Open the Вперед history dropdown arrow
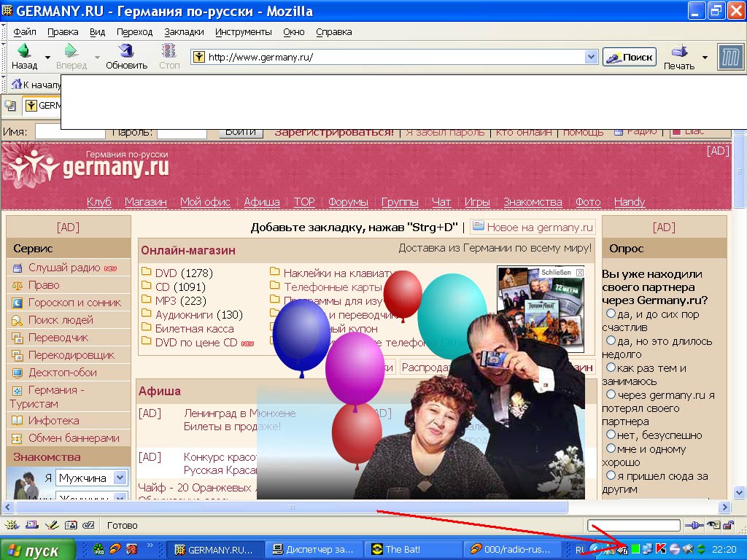Viewport: 747px width, 560px height. pyautogui.click(x=97, y=57)
